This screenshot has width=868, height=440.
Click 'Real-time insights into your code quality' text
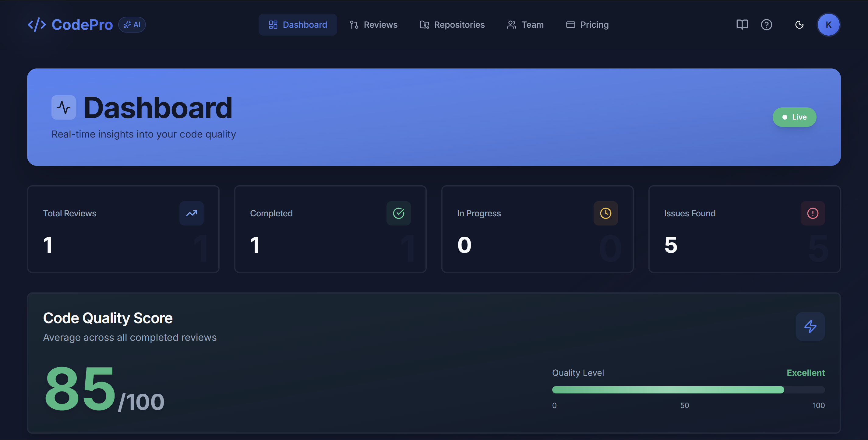click(x=143, y=134)
